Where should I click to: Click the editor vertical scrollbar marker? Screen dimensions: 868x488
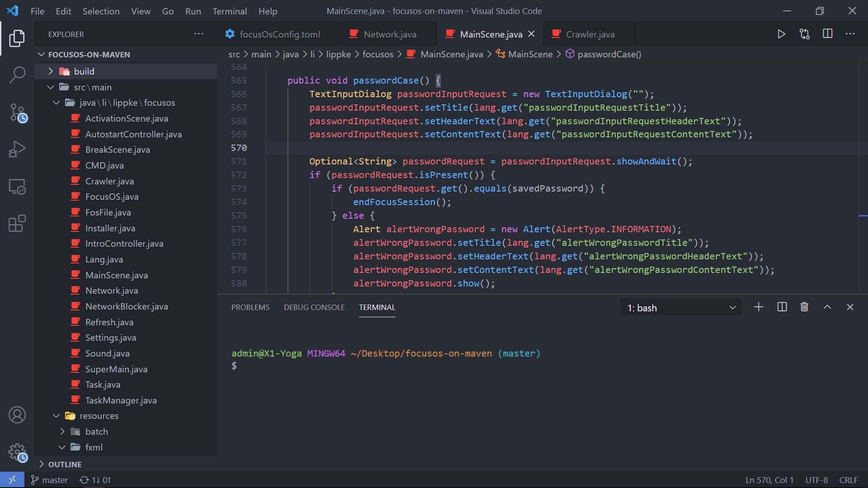coord(863,216)
